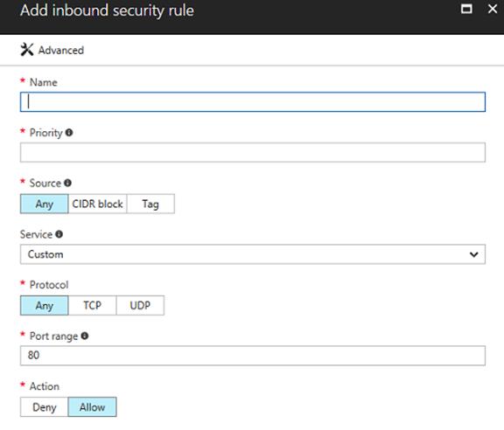Show Source info tooltip icon
504x430 pixels.
[67, 183]
